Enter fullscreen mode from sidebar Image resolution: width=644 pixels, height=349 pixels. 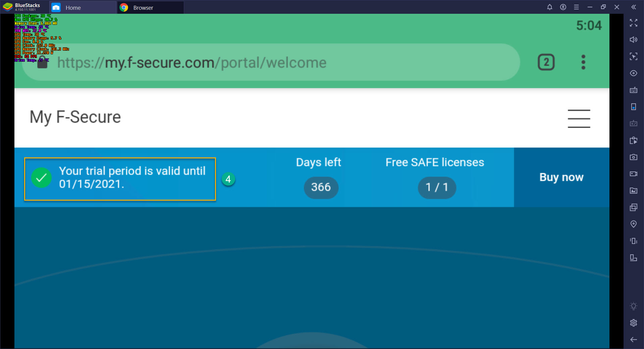(634, 23)
